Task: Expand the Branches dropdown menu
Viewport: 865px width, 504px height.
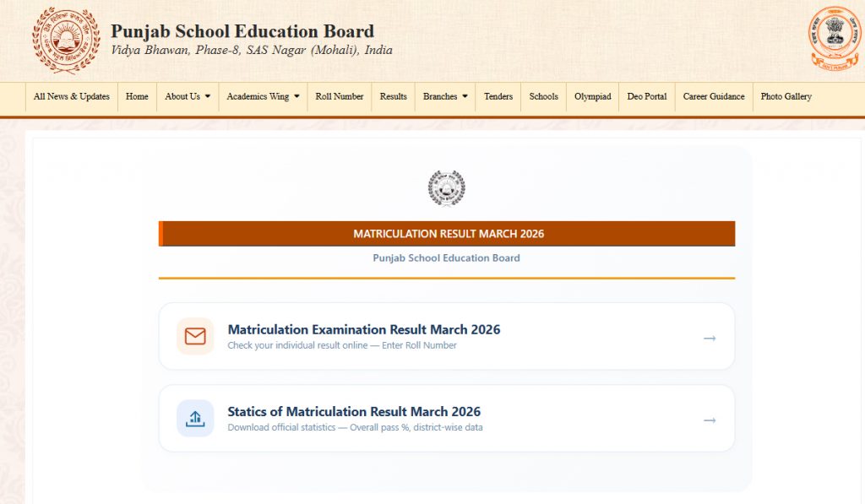Action: (x=445, y=96)
